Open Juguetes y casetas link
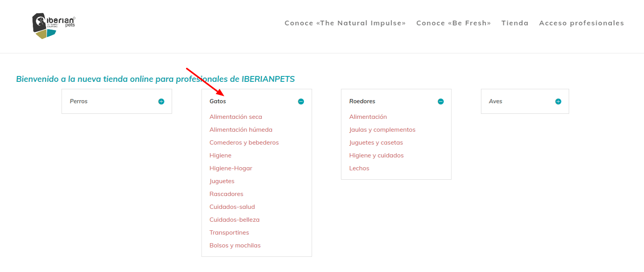The width and height of the screenshot is (644, 272). (376, 143)
